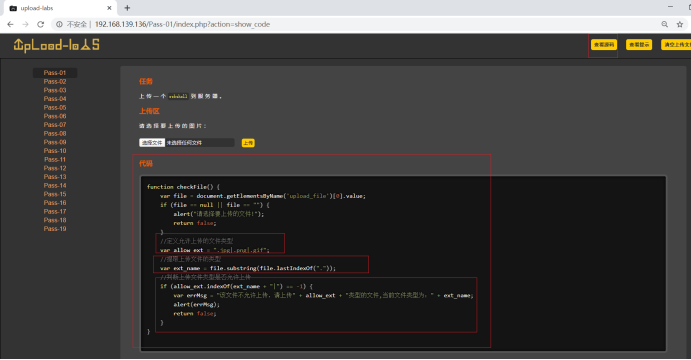Click the 任务 heading
691x360 pixels.
pos(146,81)
